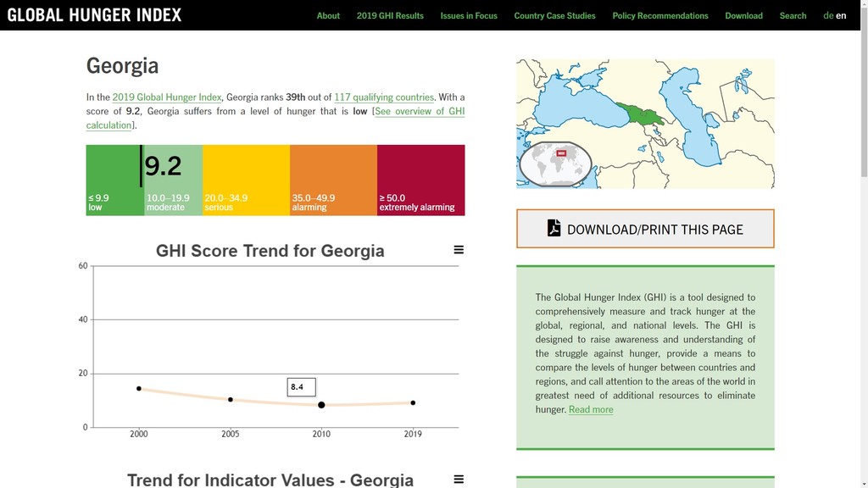Click the large 9.2 score on the scale
Screen dimensions: 868x488
(x=163, y=165)
